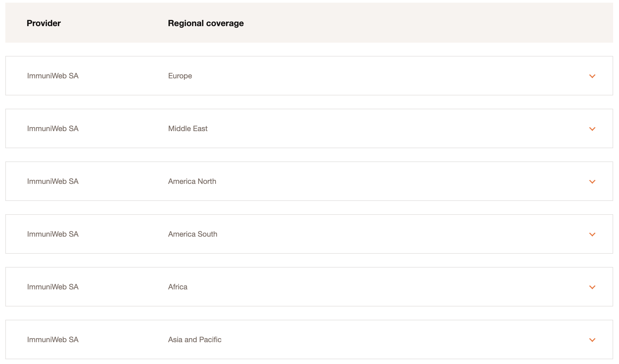Click ImmuniWeb SA in Asia and Pacific row
Viewport: 619px width, 364px height.
point(53,339)
